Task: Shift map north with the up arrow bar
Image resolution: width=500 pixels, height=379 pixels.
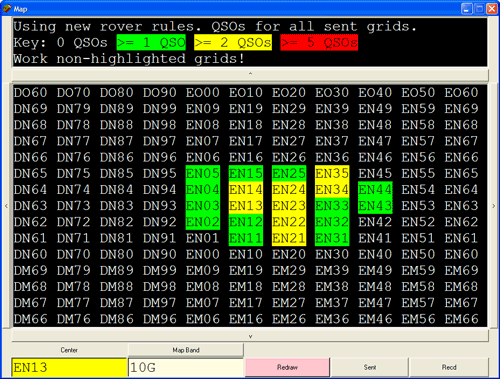Action: pos(250,74)
